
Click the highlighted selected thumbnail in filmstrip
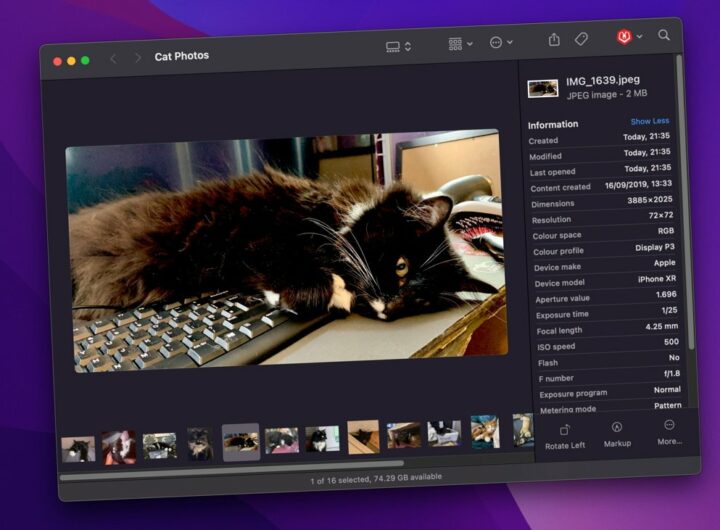tap(240, 443)
